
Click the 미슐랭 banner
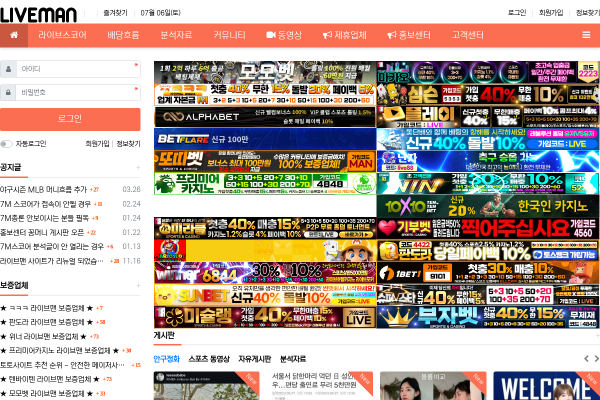pyautogui.click(x=265, y=317)
